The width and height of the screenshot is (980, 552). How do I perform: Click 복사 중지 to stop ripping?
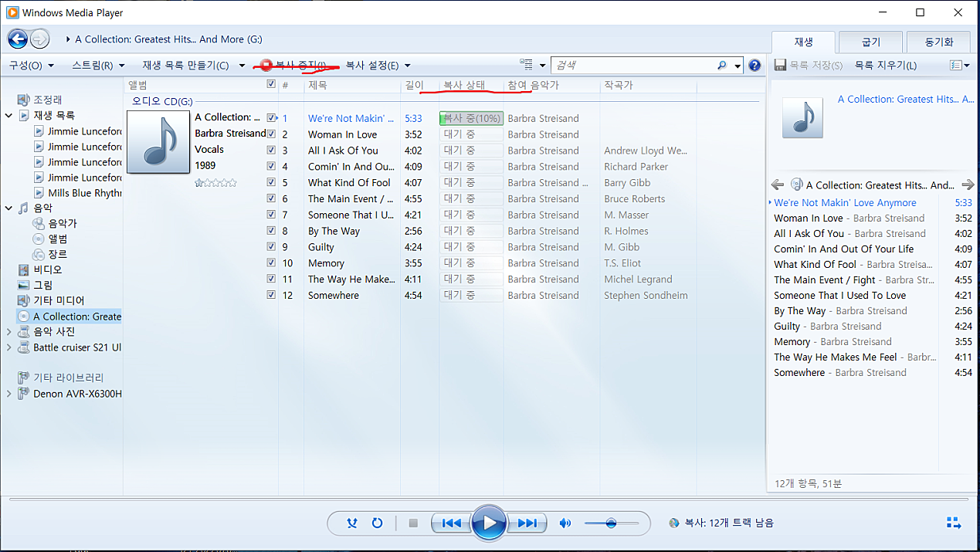click(x=293, y=66)
